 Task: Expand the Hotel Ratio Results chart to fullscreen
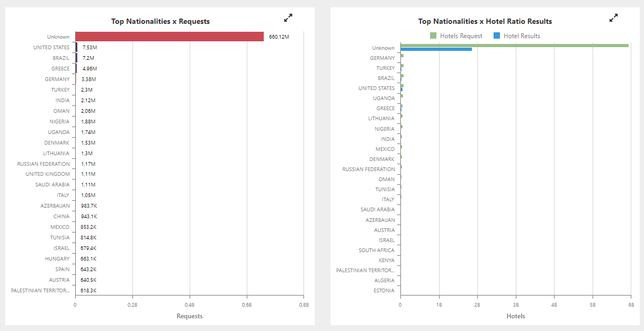click(x=613, y=17)
